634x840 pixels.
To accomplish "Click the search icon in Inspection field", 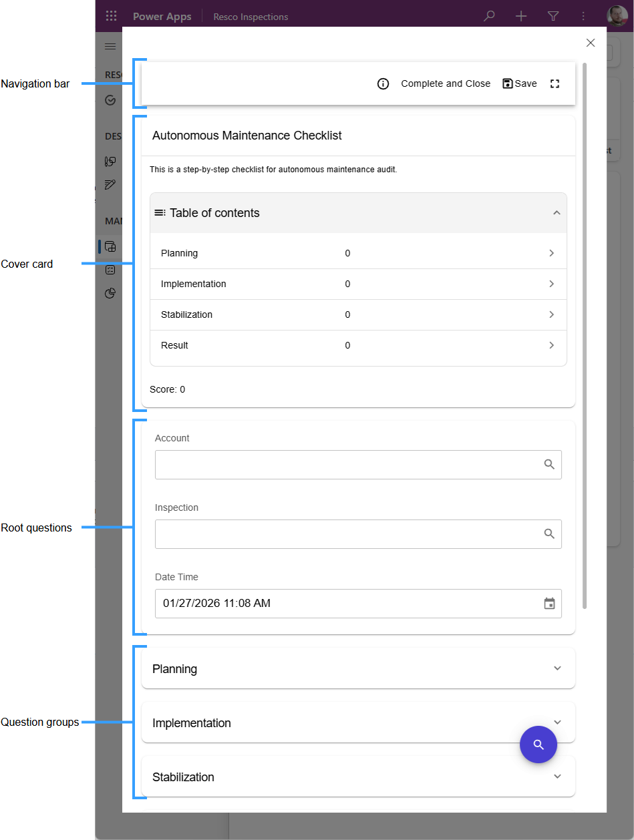I will point(549,534).
